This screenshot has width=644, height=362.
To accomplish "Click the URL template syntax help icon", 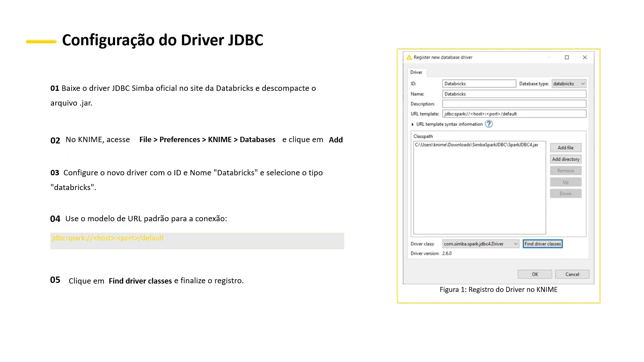I will click(489, 124).
